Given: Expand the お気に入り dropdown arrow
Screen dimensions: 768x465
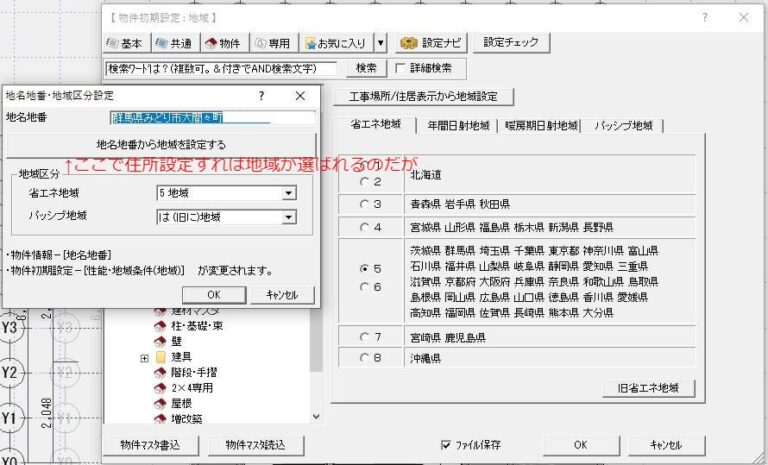Looking at the screenshot, I should [x=381, y=43].
